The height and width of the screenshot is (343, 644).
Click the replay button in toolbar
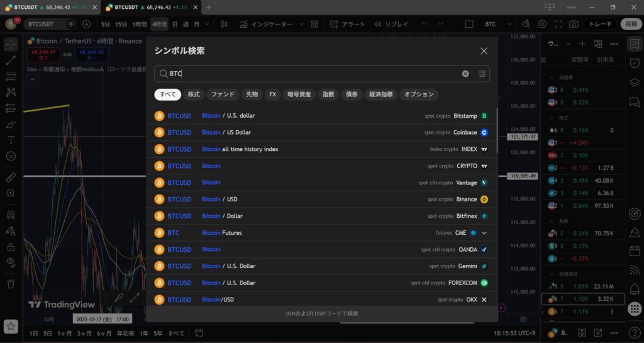(x=391, y=24)
